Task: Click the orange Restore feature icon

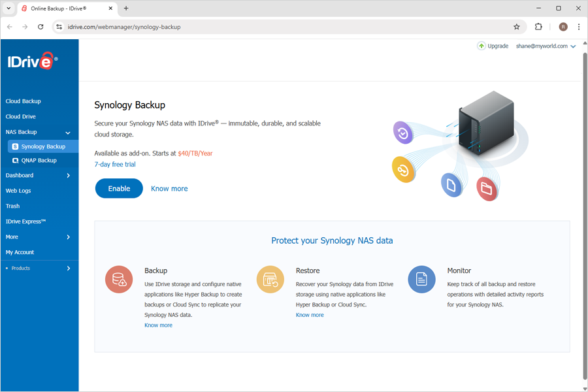Action: pos(270,280)
